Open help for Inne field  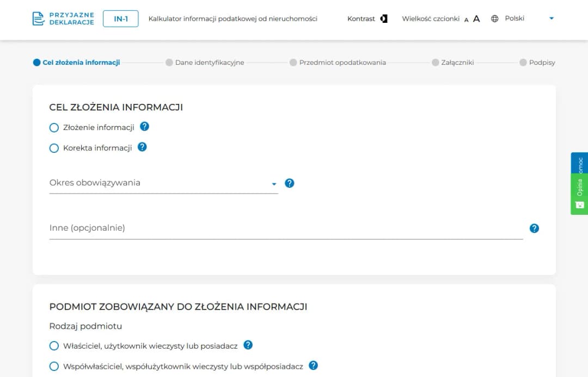pos(534,228)
